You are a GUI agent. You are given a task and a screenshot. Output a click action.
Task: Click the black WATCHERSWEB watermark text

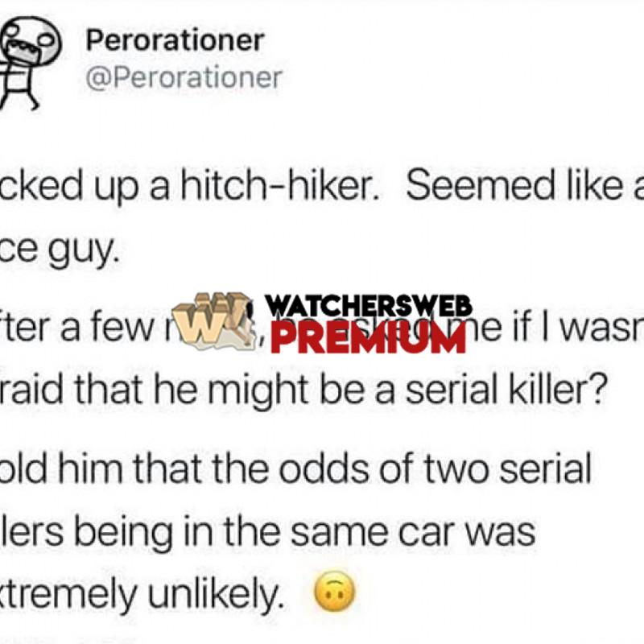pos(369,306)
